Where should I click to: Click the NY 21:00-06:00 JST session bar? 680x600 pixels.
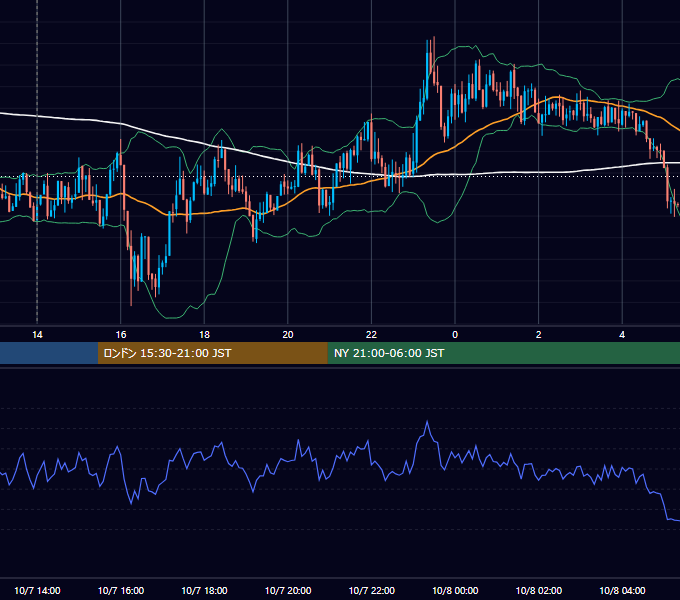tap(503, 353)
